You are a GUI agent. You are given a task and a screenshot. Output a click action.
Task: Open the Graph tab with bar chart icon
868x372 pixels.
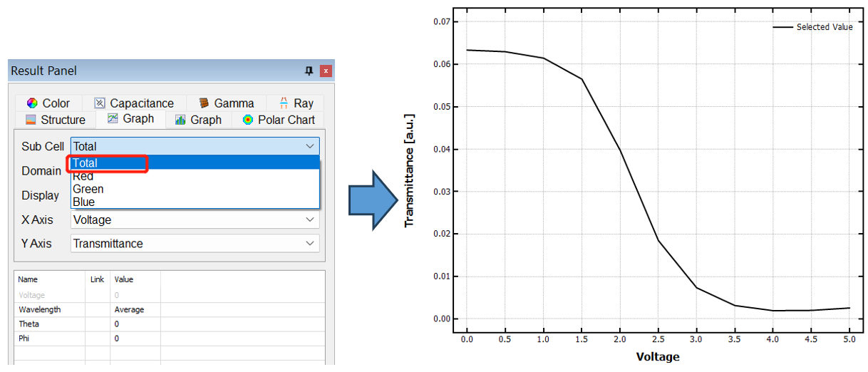pos(198,120)
